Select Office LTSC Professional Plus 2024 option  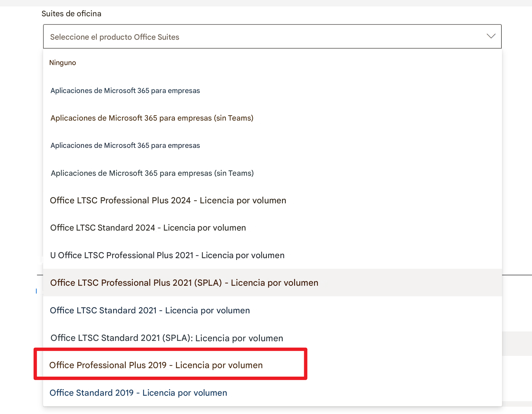[272, 200]
